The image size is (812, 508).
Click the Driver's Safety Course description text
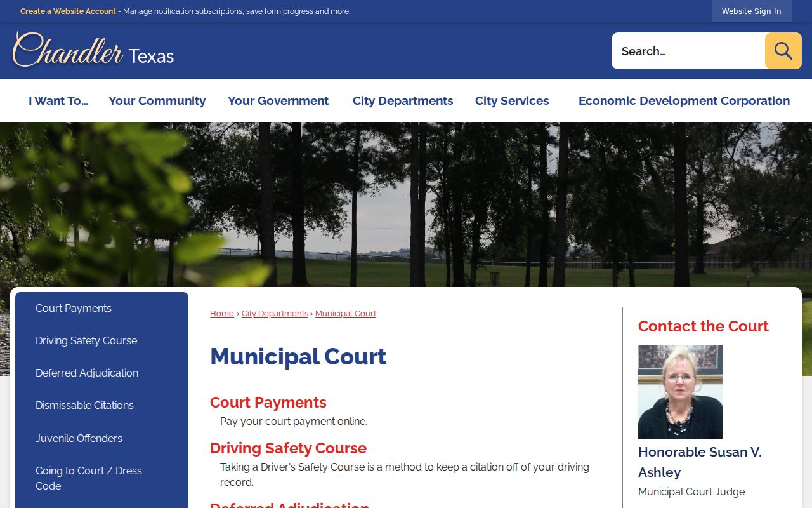coord(405,475)
